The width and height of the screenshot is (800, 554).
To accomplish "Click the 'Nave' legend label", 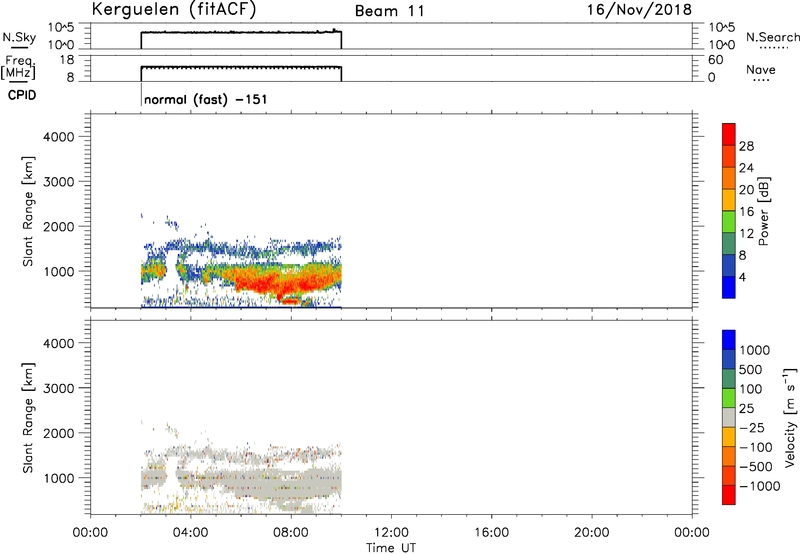I will [x=761, y=70].
